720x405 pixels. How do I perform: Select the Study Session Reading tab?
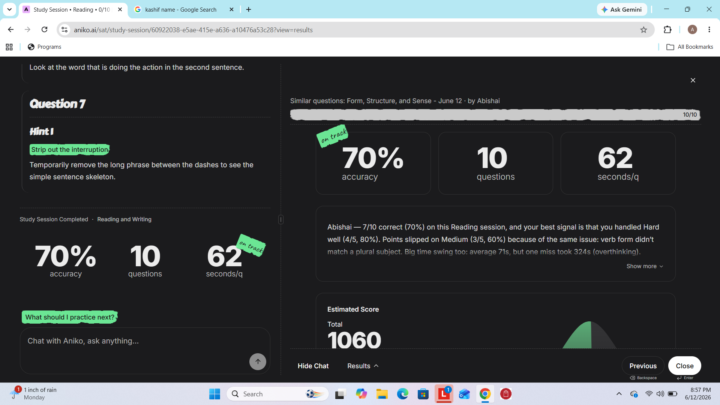coord(73,9)
